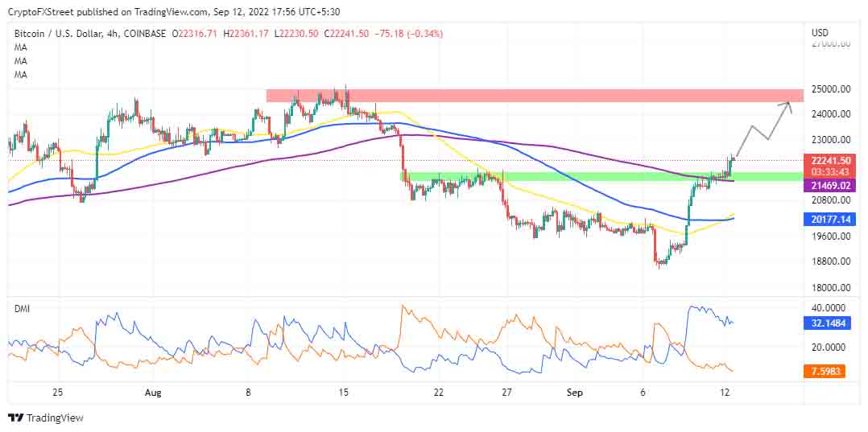Click the Aug date label on time axis
Viewport: 868px width, 432px height.
point(153,393)
